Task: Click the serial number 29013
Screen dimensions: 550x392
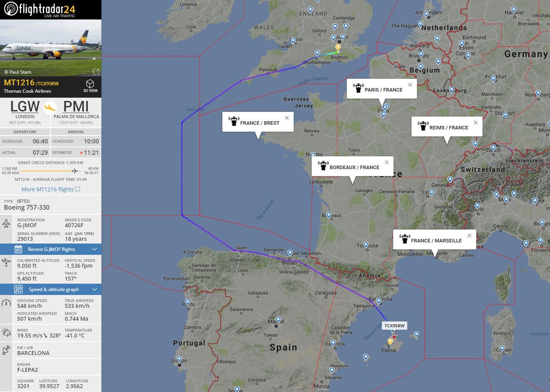Action: click(24, 240)
